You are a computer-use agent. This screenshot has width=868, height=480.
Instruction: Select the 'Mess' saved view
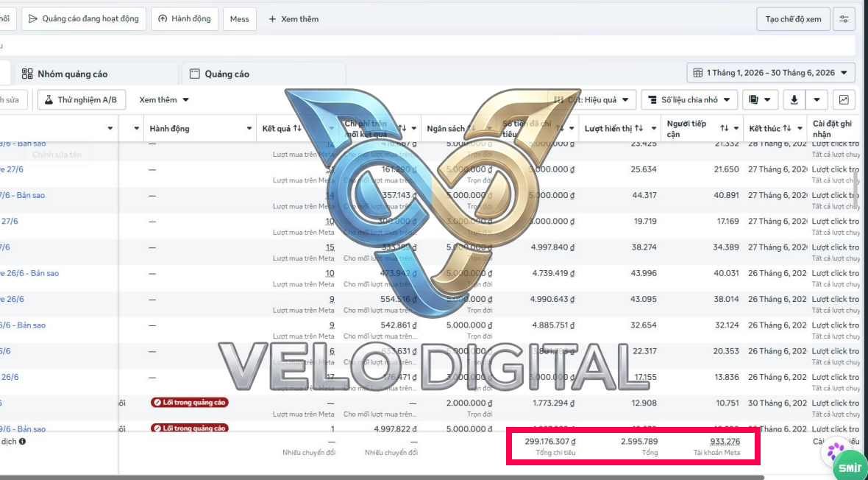[x=240, y=19]
